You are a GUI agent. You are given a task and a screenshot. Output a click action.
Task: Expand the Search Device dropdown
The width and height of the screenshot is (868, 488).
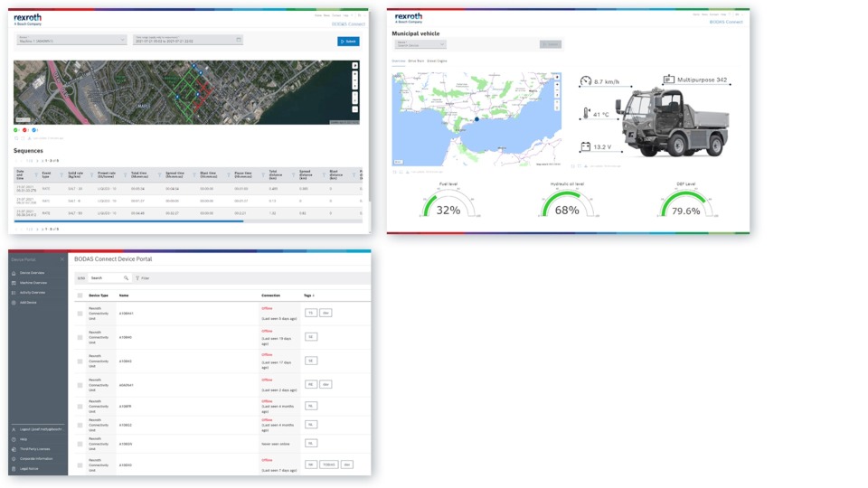click(420, 43)
